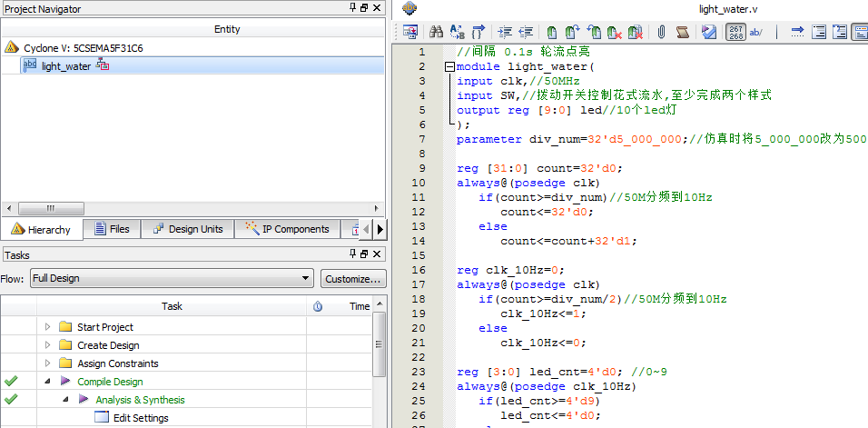The width and height of the screenshot is (868, 428).
Task: Click the hierarchy icon beside light_water entity
Action: [103, 66]
